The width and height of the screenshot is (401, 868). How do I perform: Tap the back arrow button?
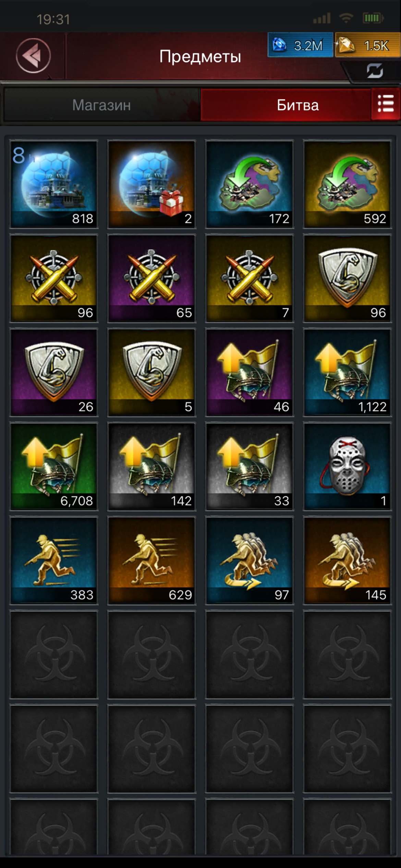pyautogui.click(x=33, y=56)
